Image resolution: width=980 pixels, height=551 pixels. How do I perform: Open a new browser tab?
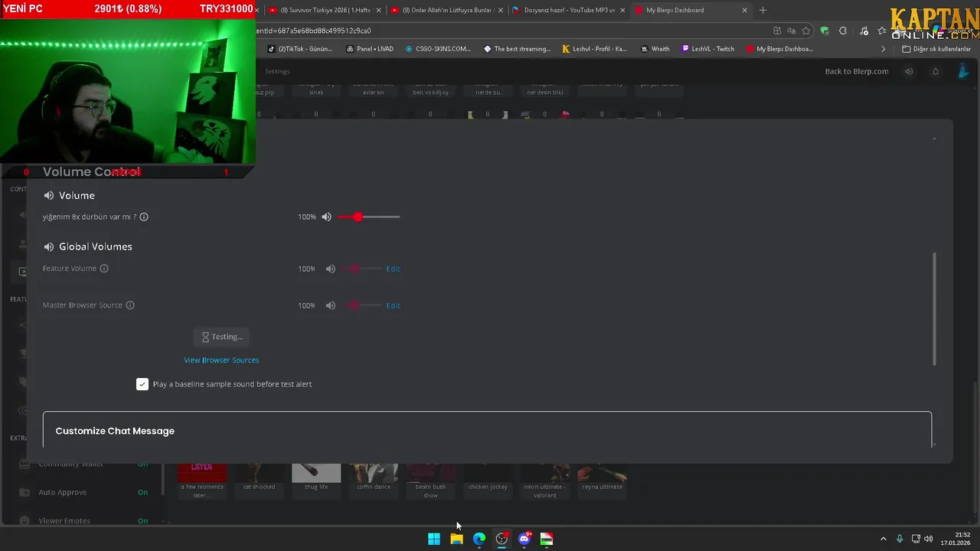click(x=763, y=10)
